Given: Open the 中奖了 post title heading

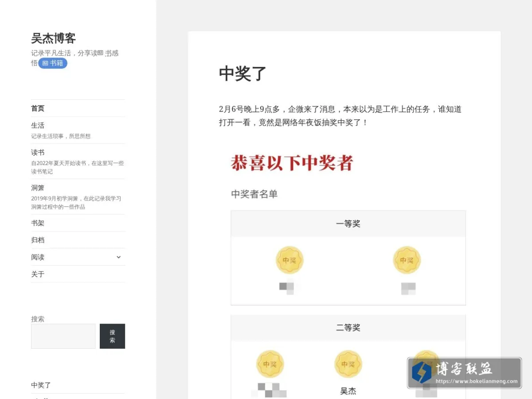Looking at the screenshot, I should tap(243, 74).
